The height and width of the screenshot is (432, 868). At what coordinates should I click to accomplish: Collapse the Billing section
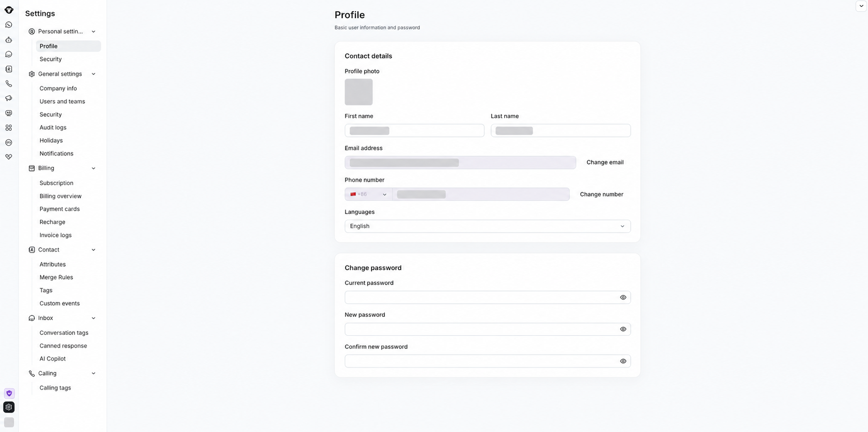tap(93, 169)
